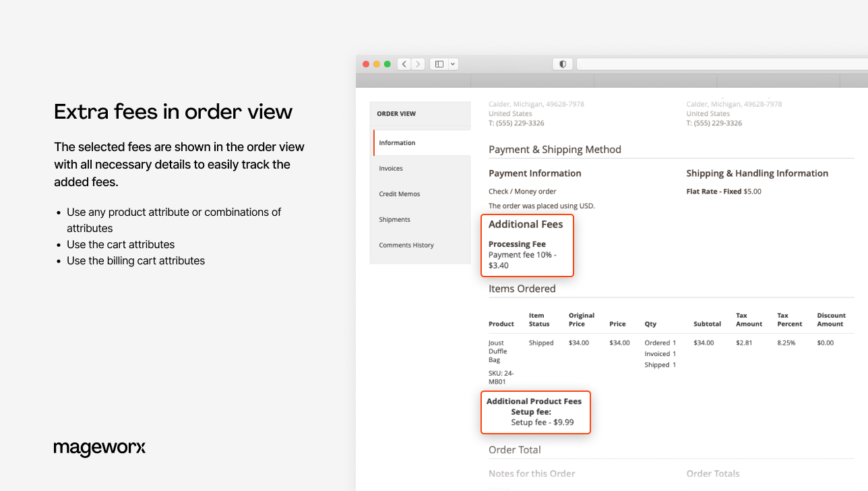The height and width of the screenshot is (491, 868).
Task: Click the Order Total heading
Action: [x=514, y=449]
